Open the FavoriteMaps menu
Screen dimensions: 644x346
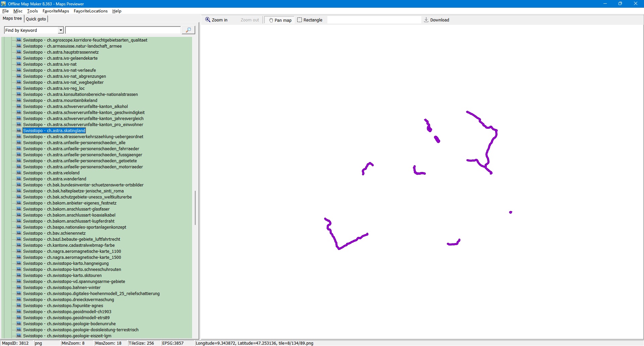56,11
